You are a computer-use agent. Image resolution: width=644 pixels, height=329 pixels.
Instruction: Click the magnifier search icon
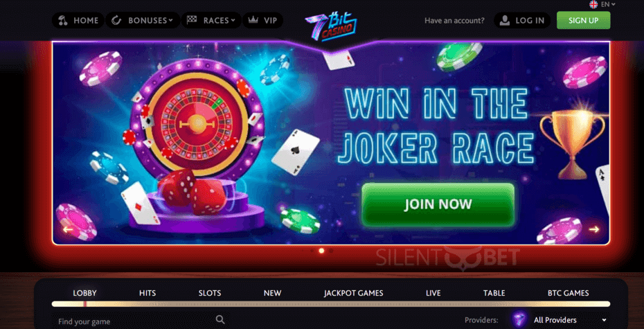point(220,319)
